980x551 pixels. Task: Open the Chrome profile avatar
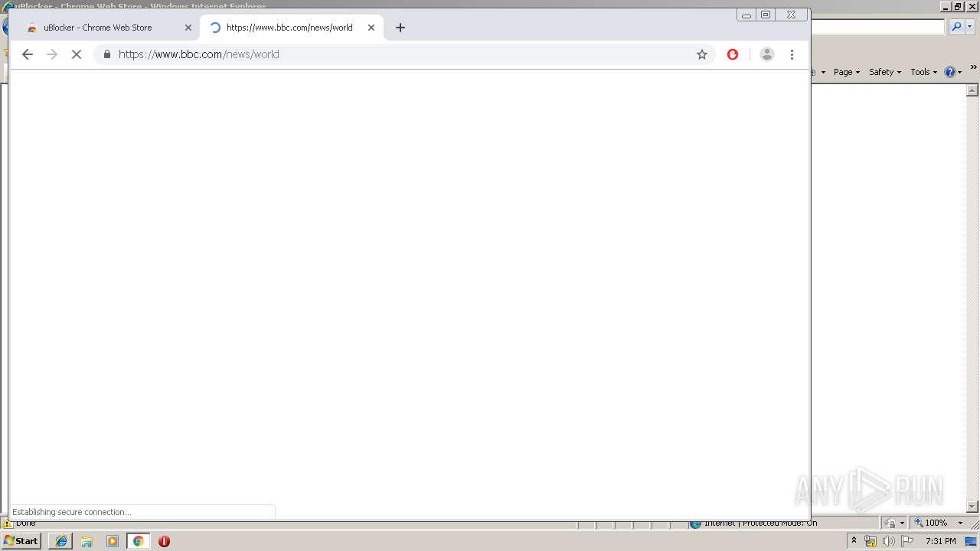click(766, 54)
